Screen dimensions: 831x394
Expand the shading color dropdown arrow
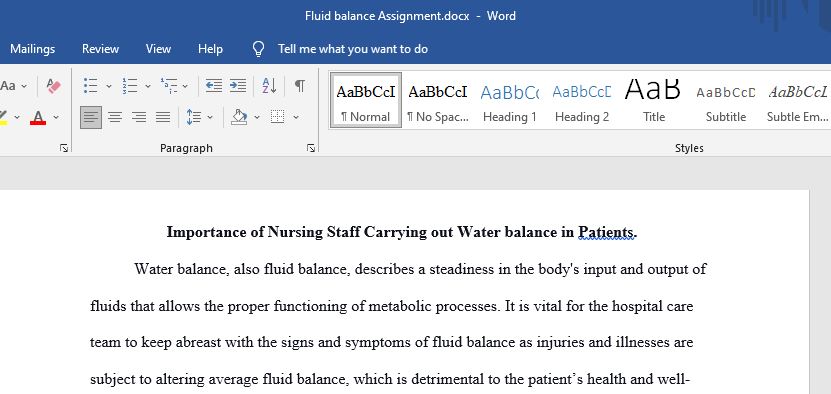257,117
